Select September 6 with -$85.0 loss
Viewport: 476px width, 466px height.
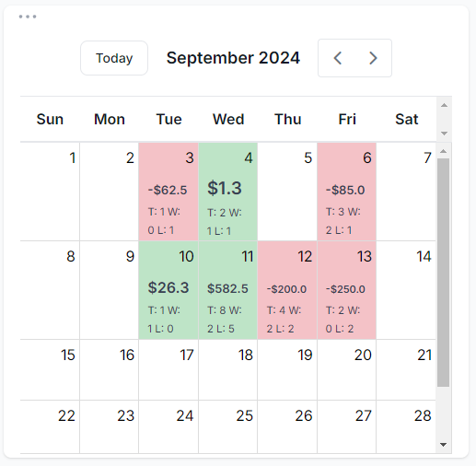coord(347,192)
